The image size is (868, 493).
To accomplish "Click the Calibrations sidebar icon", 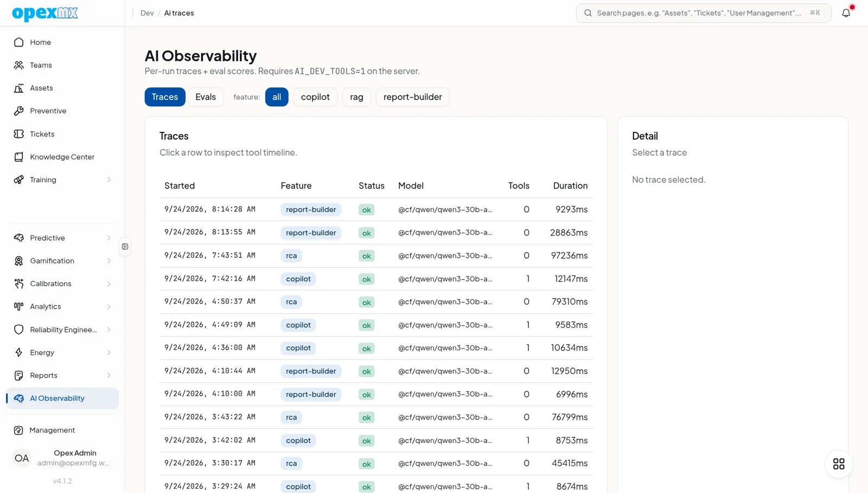I will [x=19, y=283].
